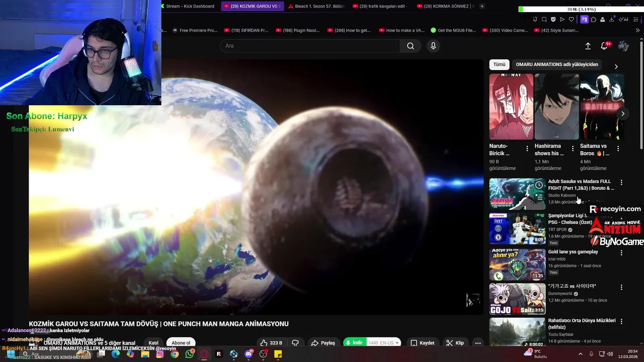The width and height of the screenshot is (644, 362).
Task: Click the browser snapshot capture icon
Action: point(544,19)
